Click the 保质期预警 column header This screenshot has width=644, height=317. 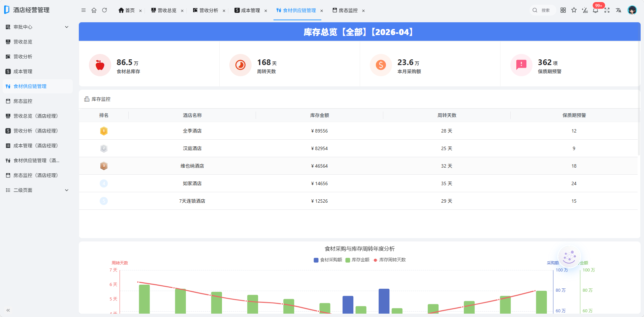coord(574,115)
